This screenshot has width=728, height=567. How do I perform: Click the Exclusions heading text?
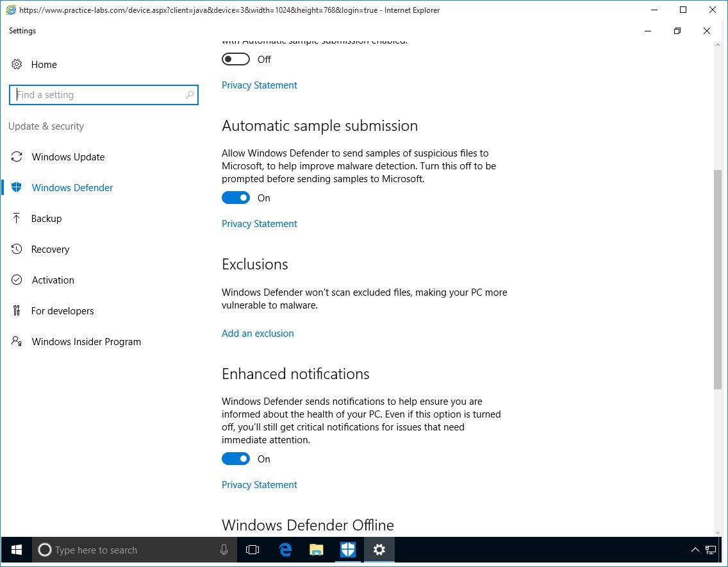(x=255, y=264)
